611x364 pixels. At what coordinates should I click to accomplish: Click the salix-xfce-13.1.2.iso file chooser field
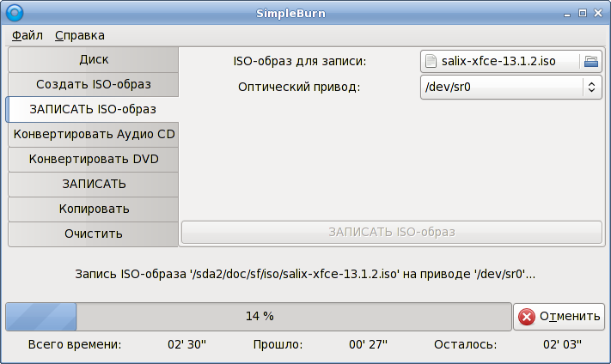pyautogui.click(x=498, y=61)
